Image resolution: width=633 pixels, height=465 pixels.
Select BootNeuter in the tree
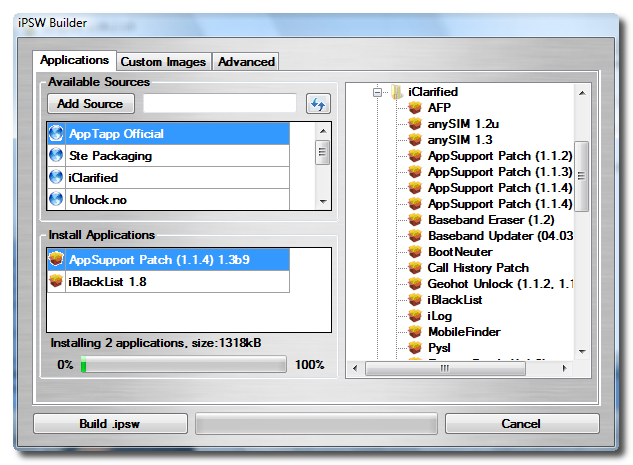pos(460,252)
